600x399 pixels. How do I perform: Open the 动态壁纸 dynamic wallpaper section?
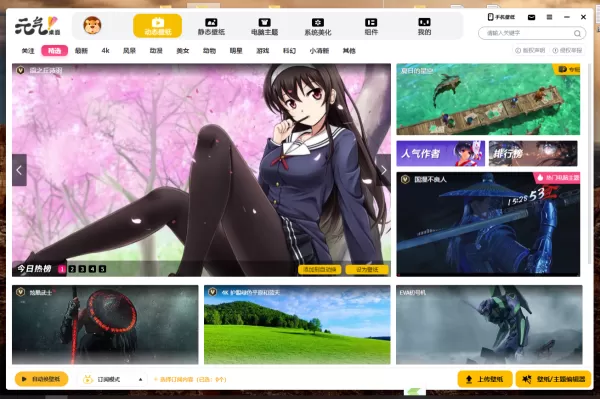157,26
